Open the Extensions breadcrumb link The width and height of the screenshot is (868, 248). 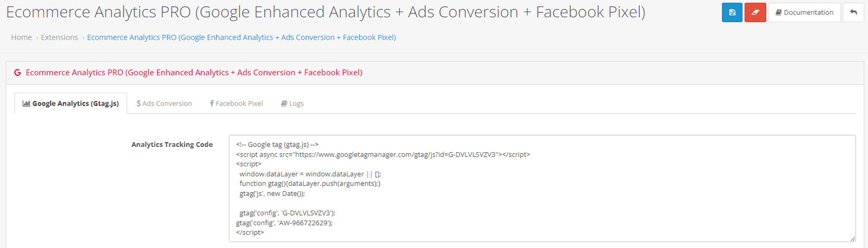(60, 37)
